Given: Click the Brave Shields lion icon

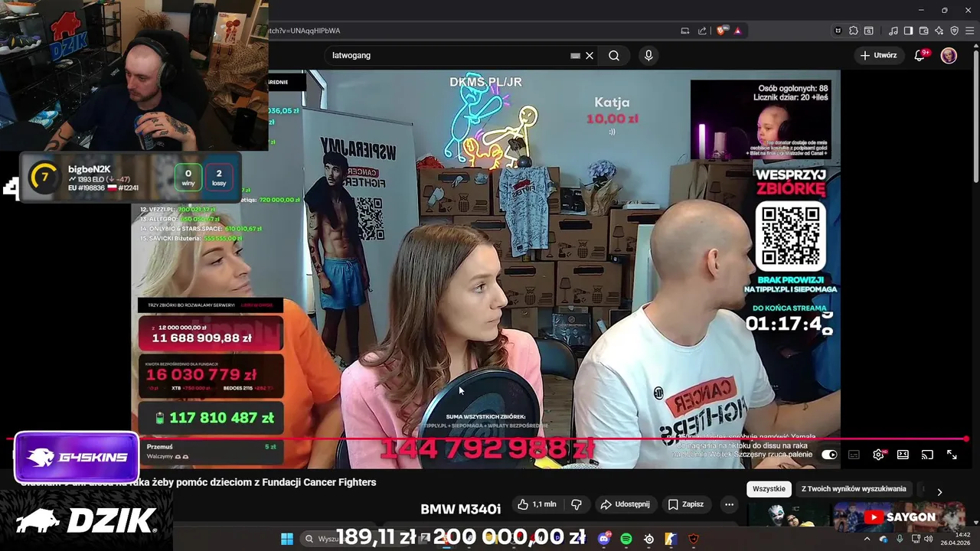Looking at the screenshot, I should click(721, 31).
